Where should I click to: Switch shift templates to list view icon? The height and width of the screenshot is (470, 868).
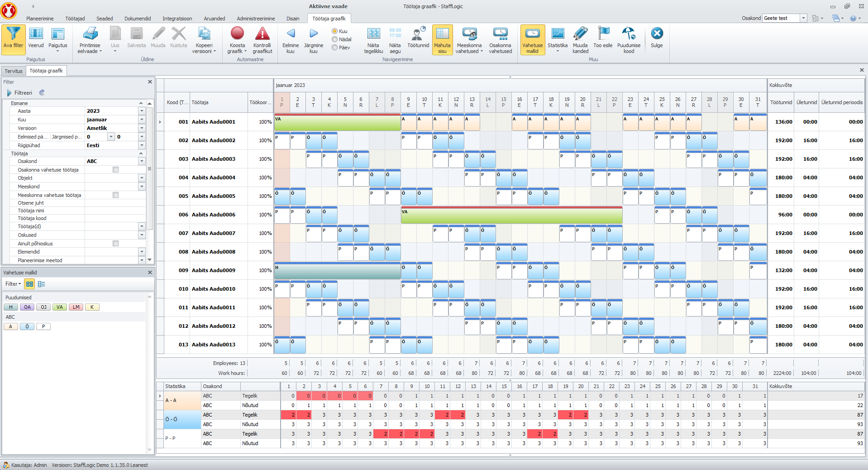[x=42, y=284]
